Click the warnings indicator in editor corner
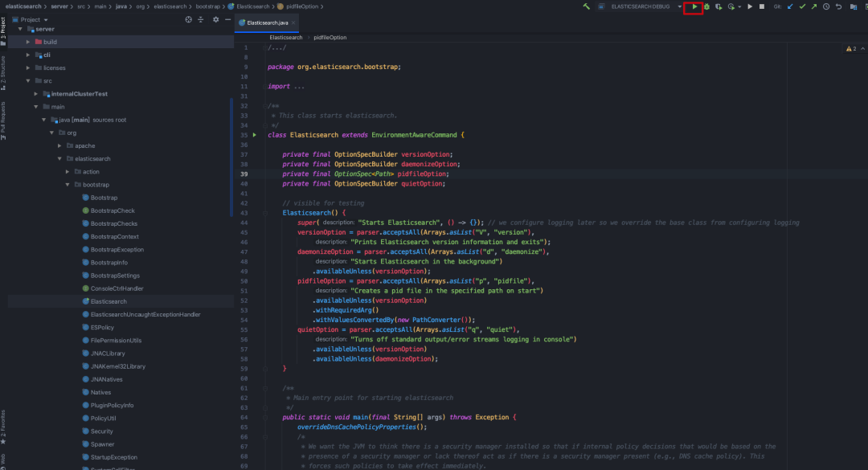Viewport: 868px width, 470px height. tap(851, 49)
